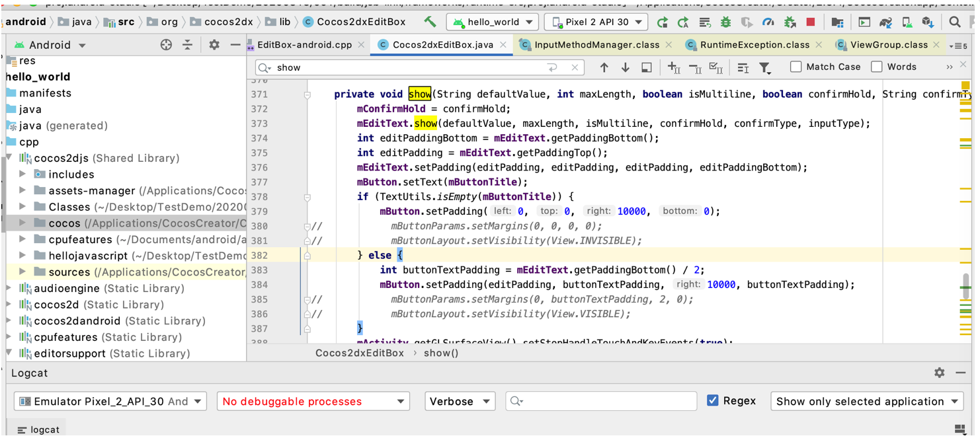The width and height of the screenshot is (980, 440).
Task: Enable the Words checkbox
Action: tap(877, 67)
